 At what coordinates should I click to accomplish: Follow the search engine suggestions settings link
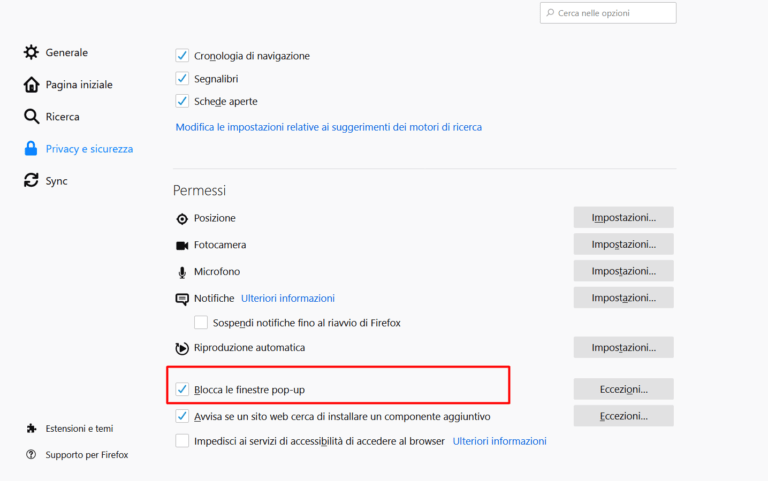click(328, 128)
